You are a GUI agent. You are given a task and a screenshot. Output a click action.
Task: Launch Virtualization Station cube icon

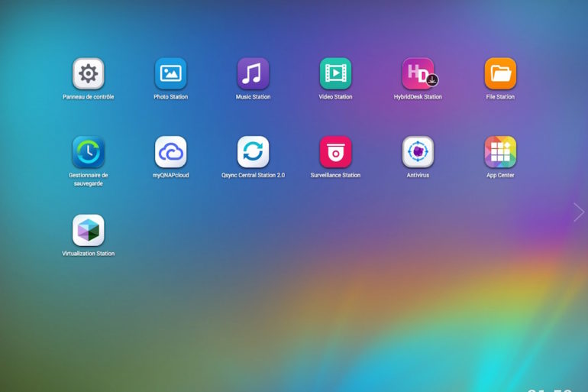tap(88, 230)
